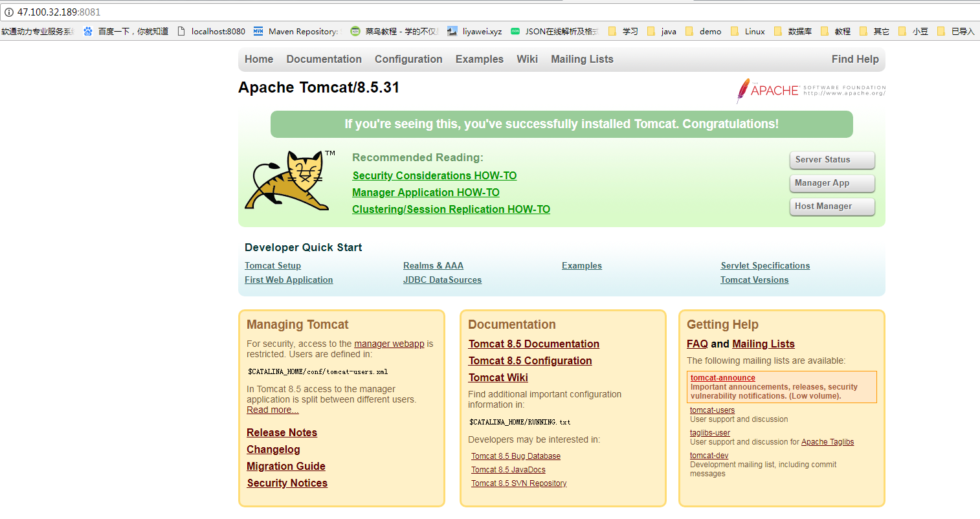
Task: Open the 已导入 bookmark folder
Action: click(955, 31)
